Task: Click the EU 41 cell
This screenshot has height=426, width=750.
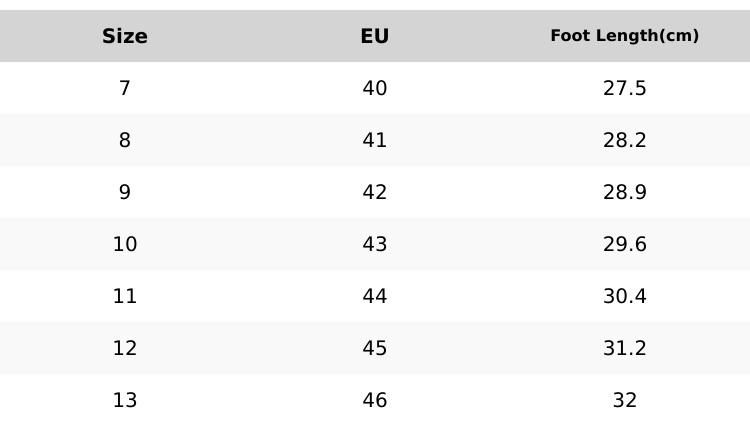Action: (374, 140)
